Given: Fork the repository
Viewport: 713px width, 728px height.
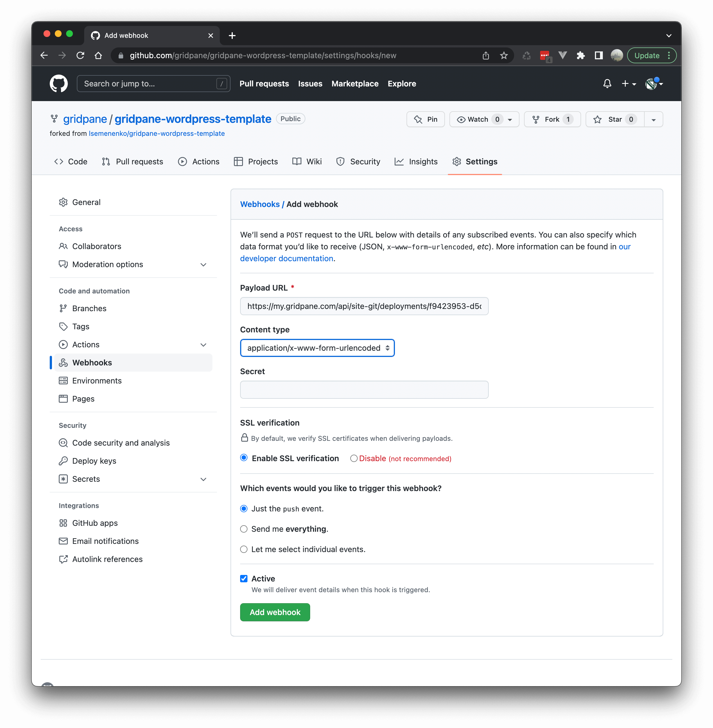Looking at the screenshot, I should click(x=552, y=119).
